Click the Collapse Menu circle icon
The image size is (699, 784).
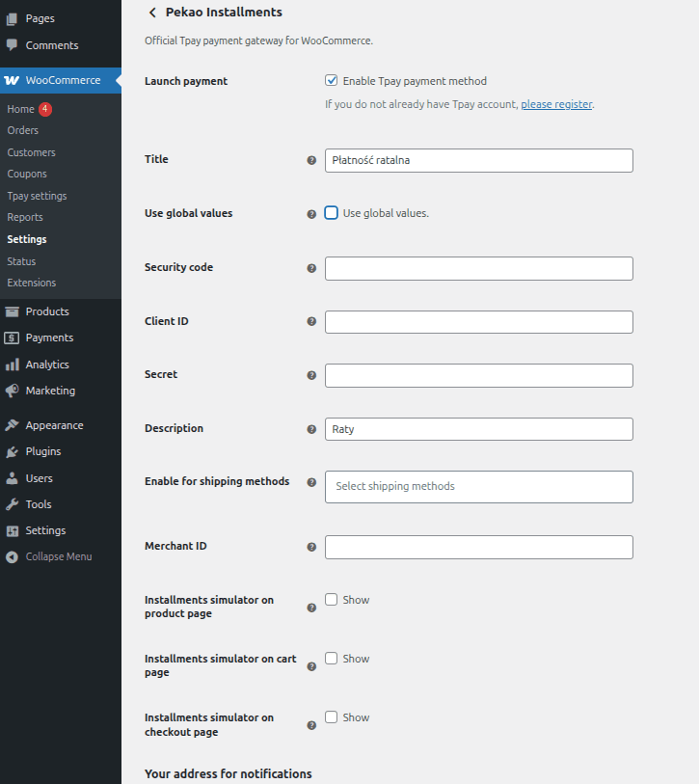pyautogui.click(x=12, y=557)
